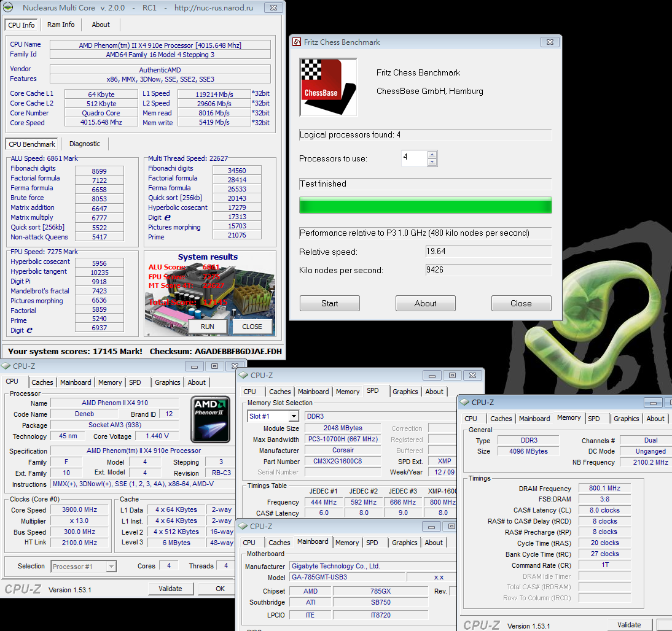Click Validate in CPU-Z CPU window
Screen dimensions: 672x631
171,589
